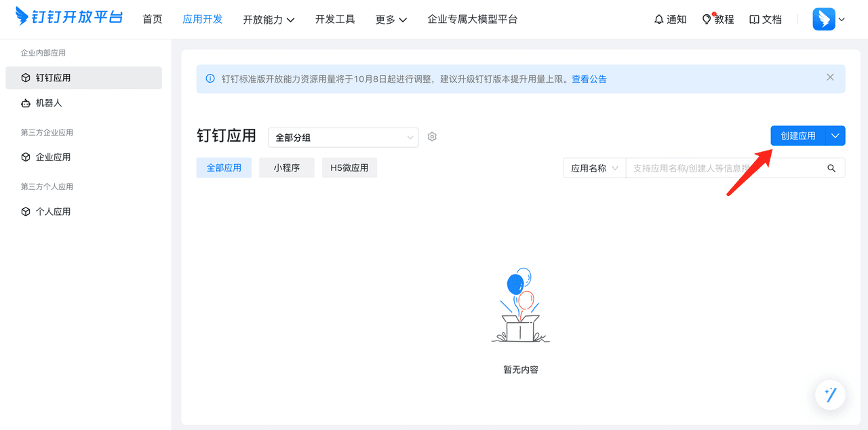
Task: Open the 全部分组 dropdown
Action: tap(343, 137)
